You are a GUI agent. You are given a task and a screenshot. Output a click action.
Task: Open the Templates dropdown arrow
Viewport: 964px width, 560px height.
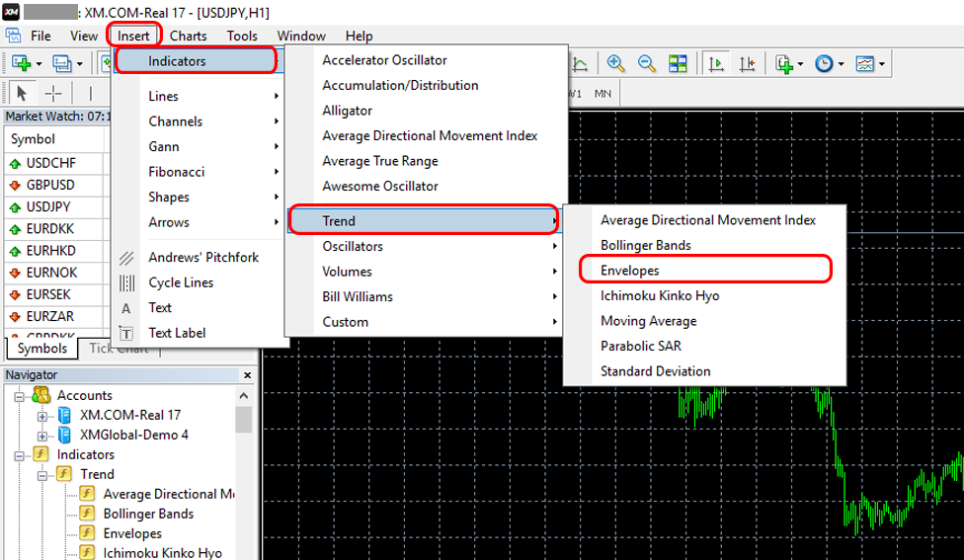(x=882, y=64)
